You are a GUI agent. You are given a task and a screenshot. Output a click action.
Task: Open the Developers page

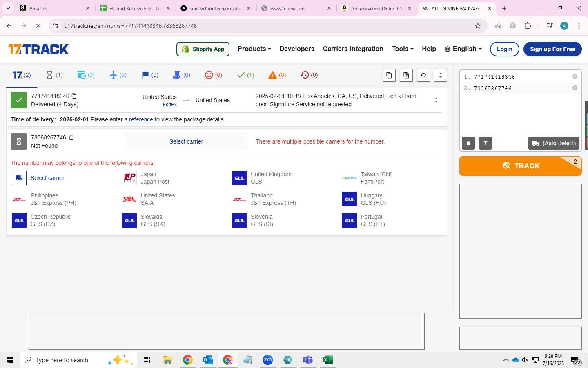coord(297,49)
